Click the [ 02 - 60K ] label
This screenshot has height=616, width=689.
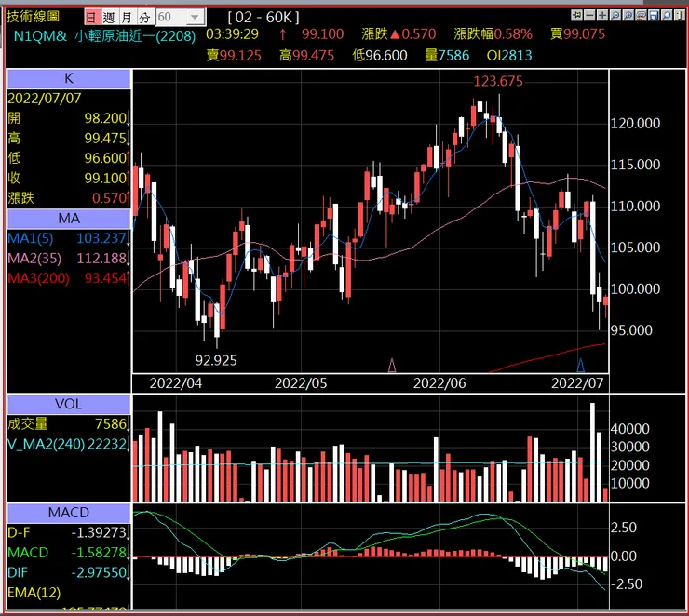point(263,17)
